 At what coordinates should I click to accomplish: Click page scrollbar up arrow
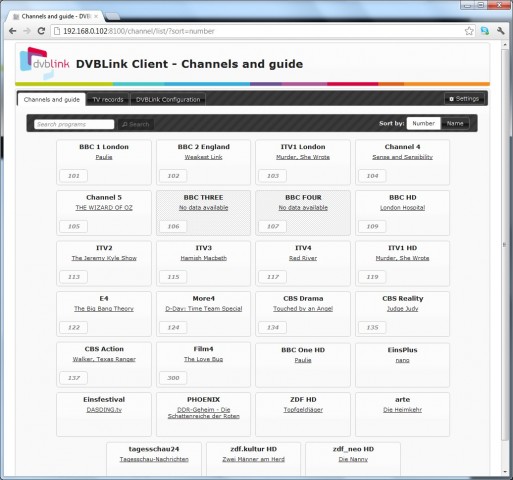505,46
